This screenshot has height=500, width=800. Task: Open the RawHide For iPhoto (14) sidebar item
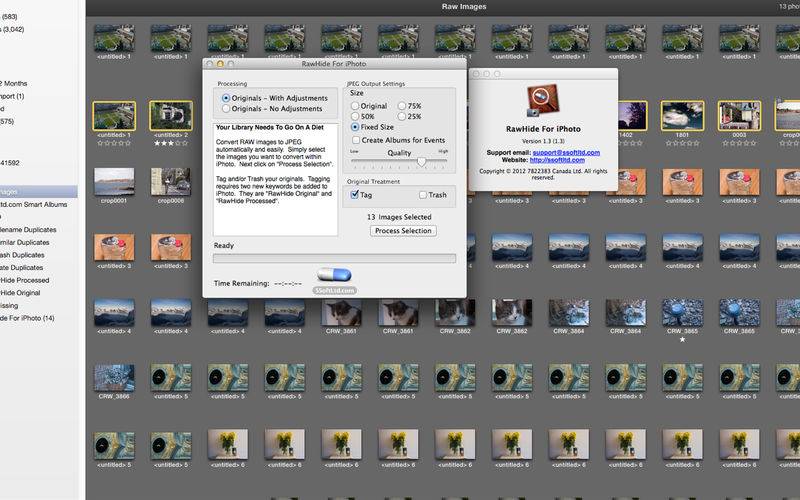[x=28, y=318]
